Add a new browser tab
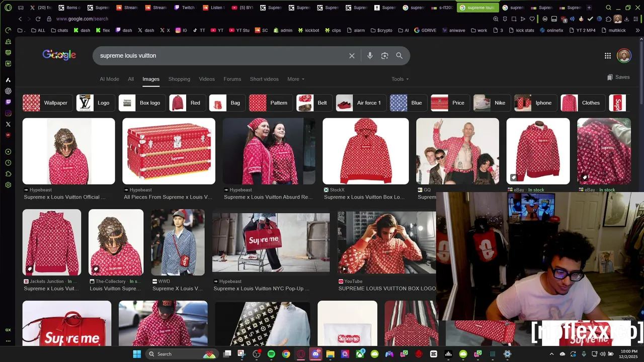The width and height of the screenshot is (644, 362). 589,8
